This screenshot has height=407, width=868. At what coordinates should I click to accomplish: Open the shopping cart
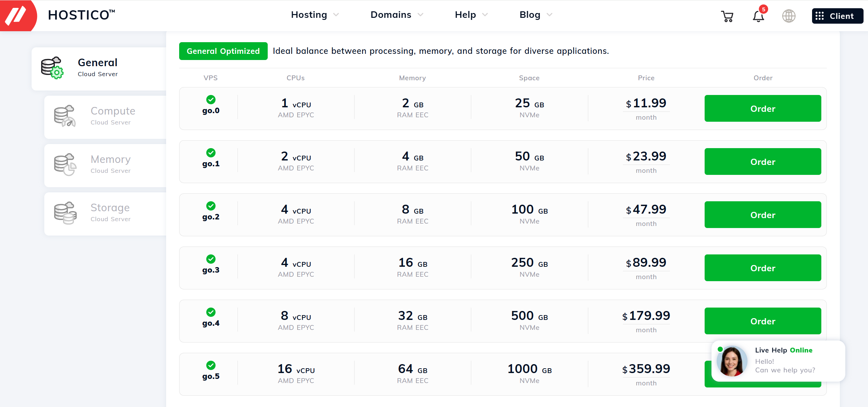[x=727, y=16]
